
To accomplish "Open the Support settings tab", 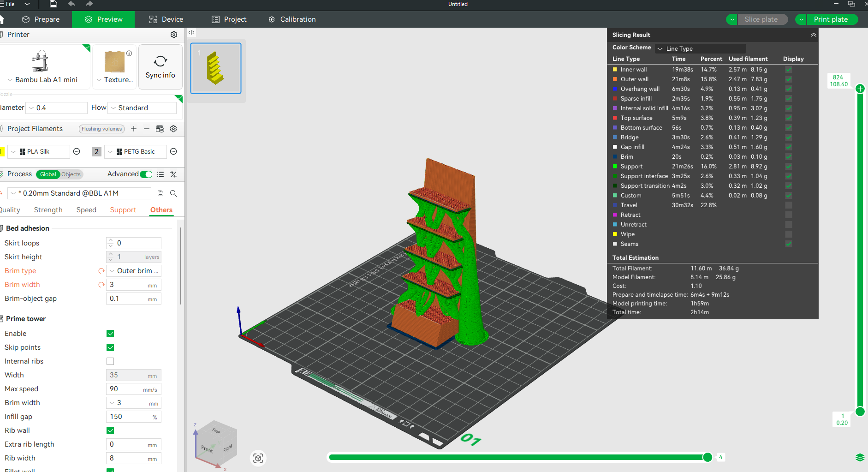I will [123, 210].
